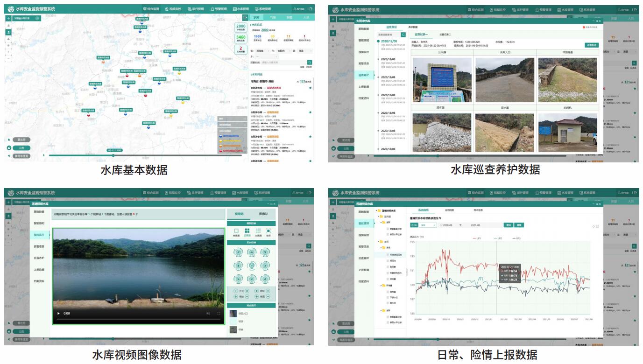Switch to 人防 tab in 水库基本数据 screenshot
Viewport: 643px width, 364px height.
(x=306, y=17)
